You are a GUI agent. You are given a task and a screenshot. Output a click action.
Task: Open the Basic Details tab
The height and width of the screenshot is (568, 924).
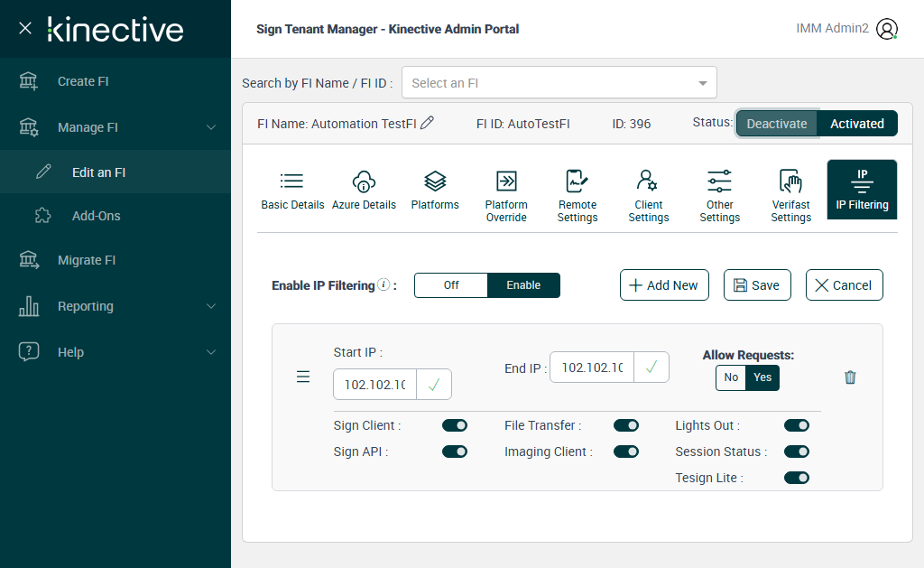coord(292,191)
